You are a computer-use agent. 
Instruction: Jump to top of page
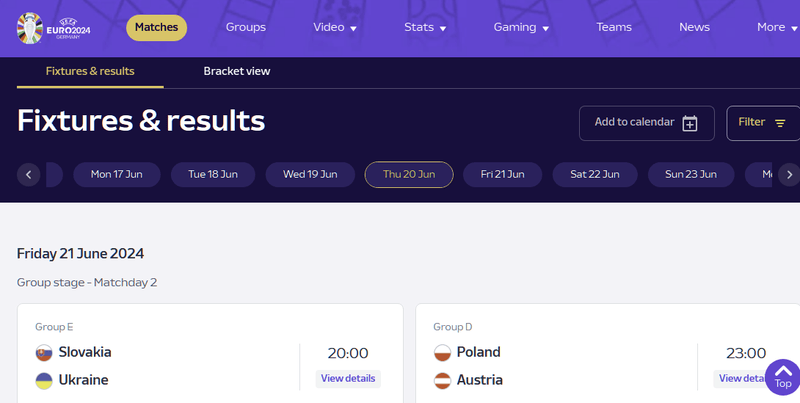click(783, 377)
